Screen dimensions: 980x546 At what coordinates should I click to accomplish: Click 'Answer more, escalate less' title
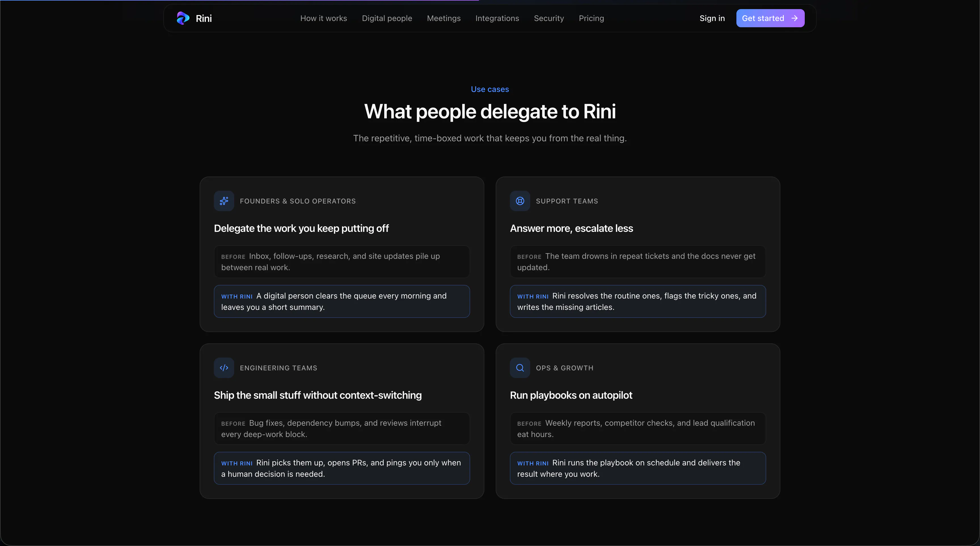pyautogui.click(x=571, y=228)
